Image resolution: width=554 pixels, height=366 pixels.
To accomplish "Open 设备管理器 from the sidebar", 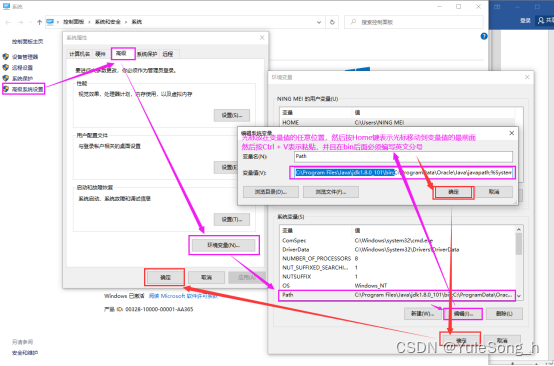I will tap(25, 57).
